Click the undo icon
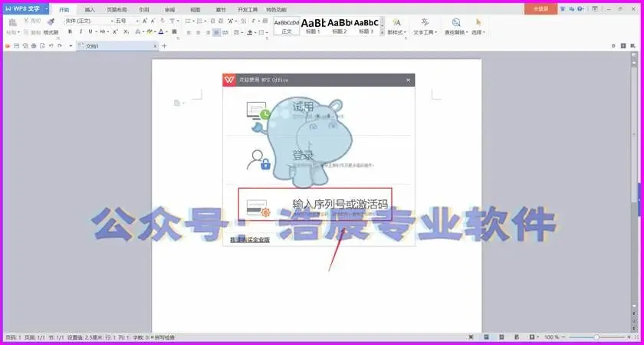Screen dimensions: 644x345 [51, 46]
